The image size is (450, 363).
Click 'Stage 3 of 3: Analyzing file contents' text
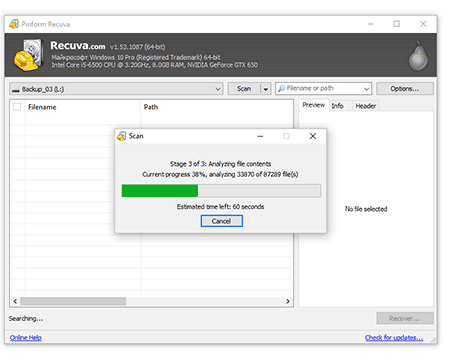(220, 164)
